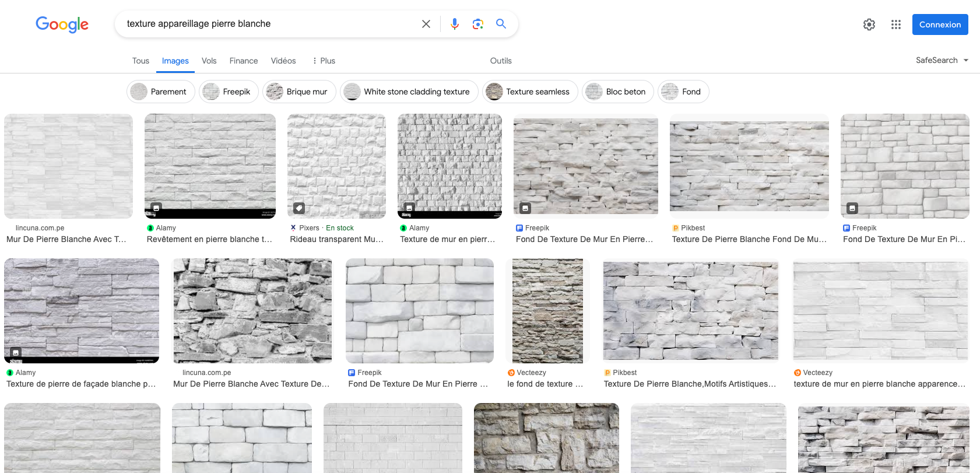
Task: Open link Revêtement en pierre blanche t…
Action: (x=209, y=239)
